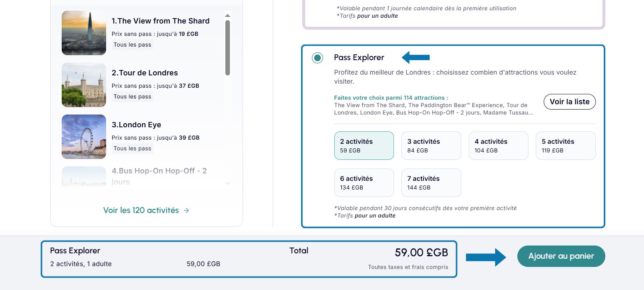The height and width of the screenshot is (290, 644).
Task: Click the Tour de Londres title
Action: point(145,73)
